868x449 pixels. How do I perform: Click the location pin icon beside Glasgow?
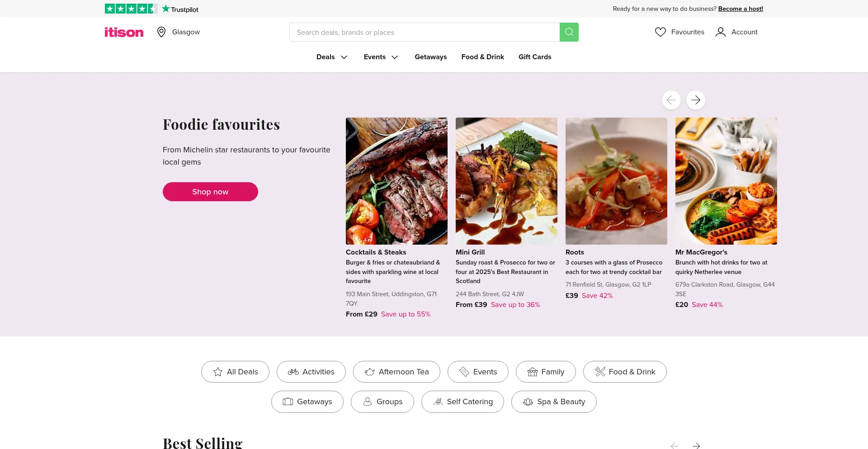tap(161, 32)
